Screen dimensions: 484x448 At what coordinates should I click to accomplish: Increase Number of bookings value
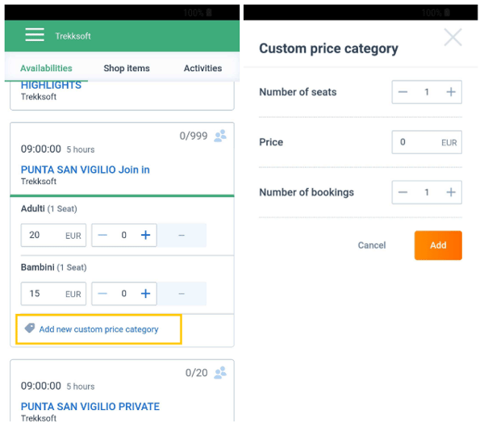(x=451, y=192)
